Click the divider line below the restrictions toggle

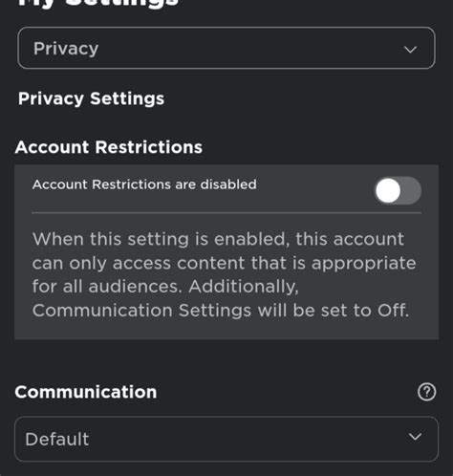coord(226,212)
